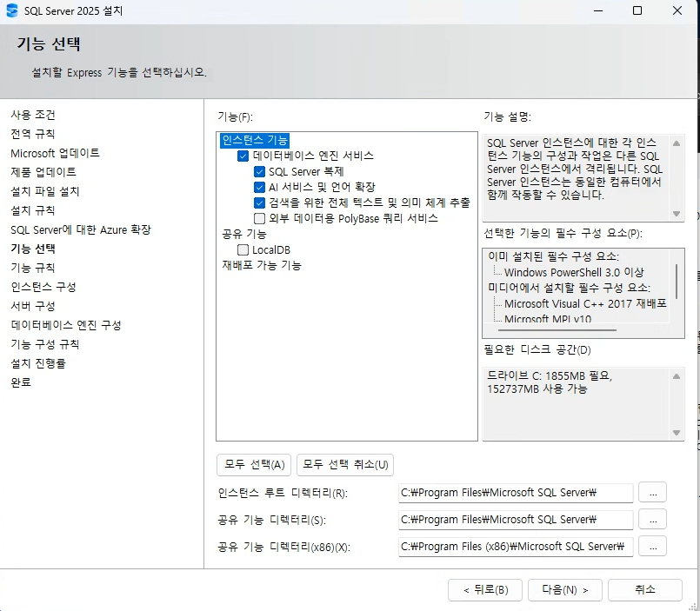Browse for 공유 기능 디렉터리(S) with ... button

(x=653, y=520)
